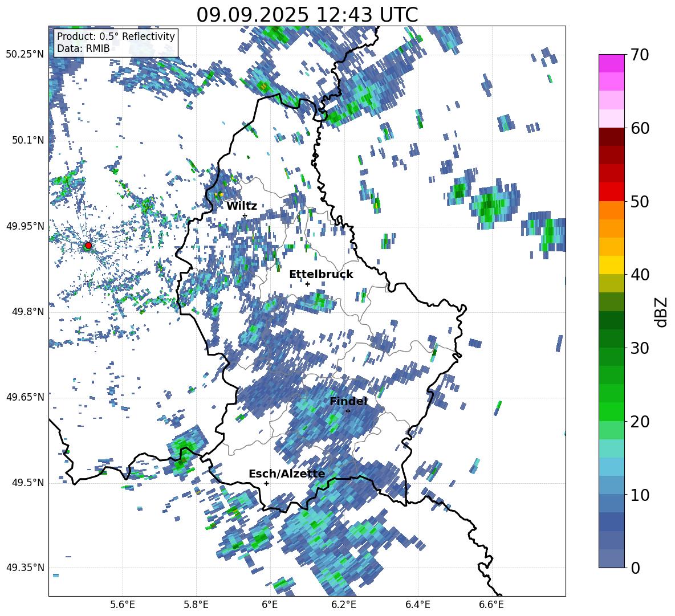Screen dimensions: 675x616
Task: Click the cross marker below Findel
Action: tap(348, 411)
